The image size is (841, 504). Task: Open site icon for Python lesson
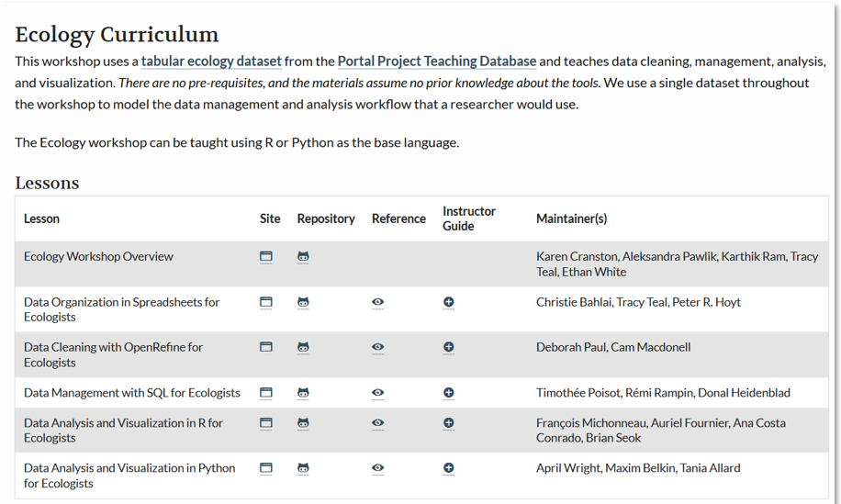[x=266, y=468]
